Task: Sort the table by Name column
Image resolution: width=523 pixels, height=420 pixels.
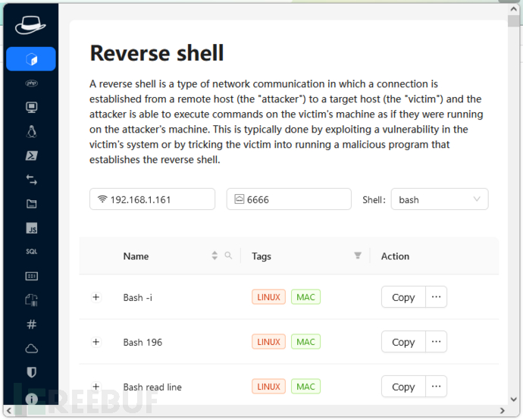Action: click(215, 256)
